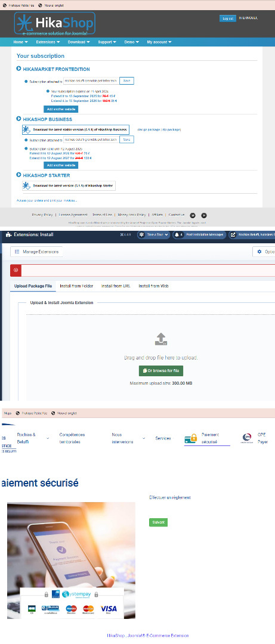Screen dimensions: 275x644
Task: Switch to Install from Folder tab
Action: click(76, 286)
